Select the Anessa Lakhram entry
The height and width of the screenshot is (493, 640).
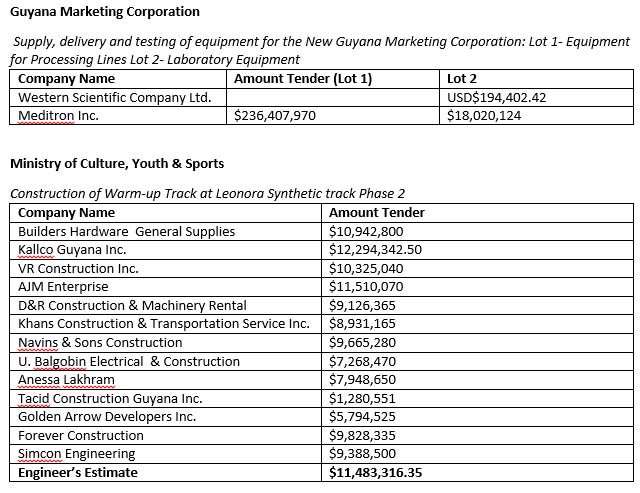click(66, 380)
